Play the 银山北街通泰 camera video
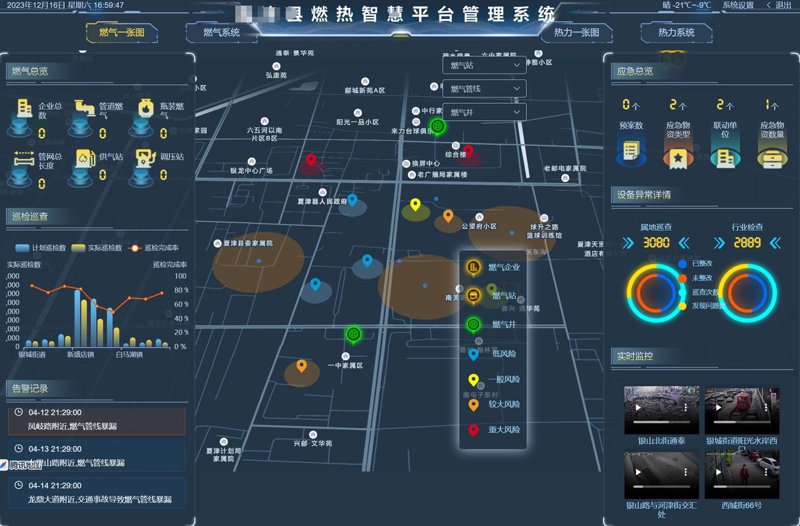 638,407
